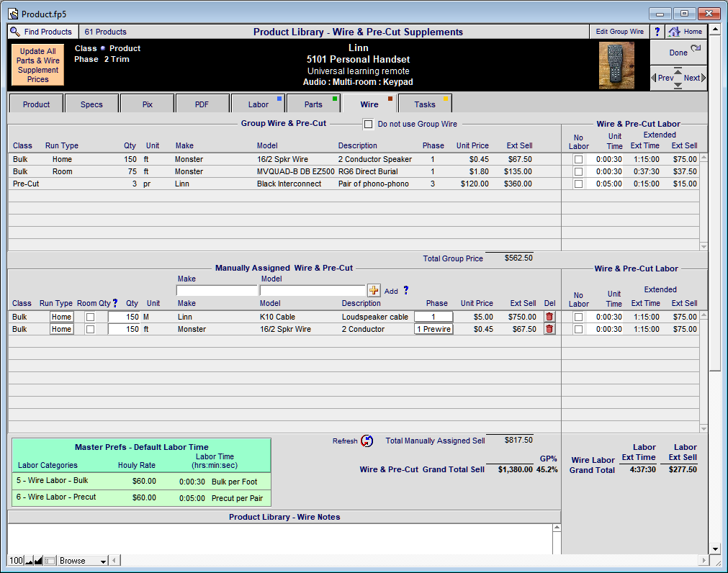Click the Prev left arrow

(x=654, y=78)
